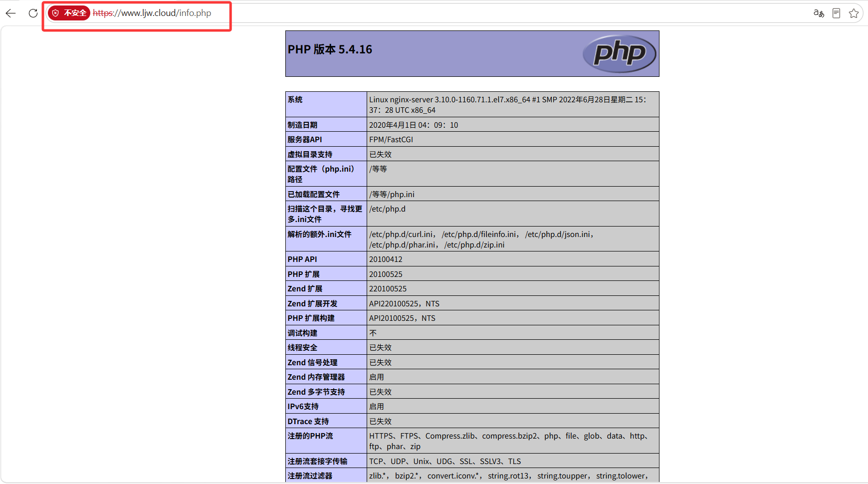The height and width of the screenshot is (484, 868).
Task: Select the Zend 内存管理器 row label
Action: click(x=316, y=377)
